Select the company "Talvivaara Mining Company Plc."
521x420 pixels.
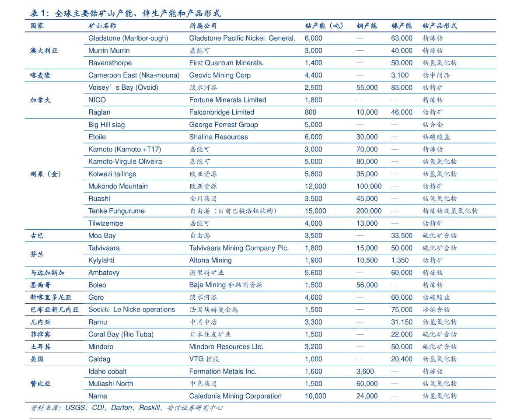(x=239, y=248)
